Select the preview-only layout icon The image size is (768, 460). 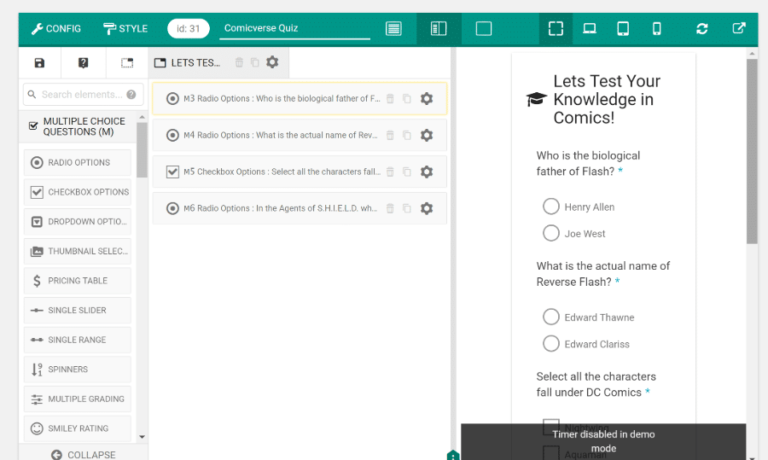483,28
